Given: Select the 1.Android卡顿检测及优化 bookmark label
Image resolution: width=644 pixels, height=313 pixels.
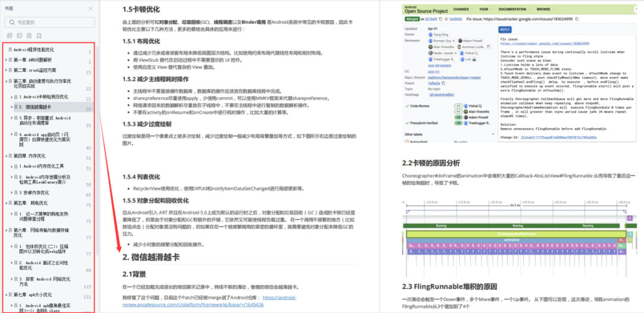Looking at the screenshot, I should click(44, 97).
